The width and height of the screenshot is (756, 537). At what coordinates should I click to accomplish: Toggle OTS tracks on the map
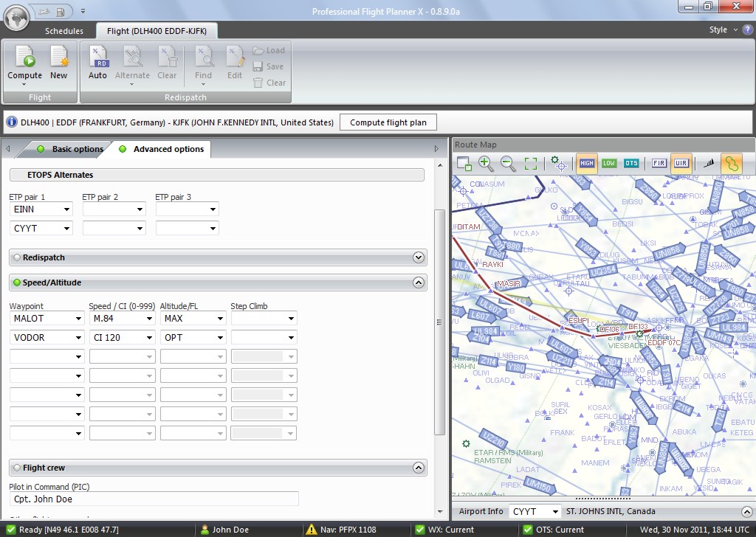click(x=631, y=163)
